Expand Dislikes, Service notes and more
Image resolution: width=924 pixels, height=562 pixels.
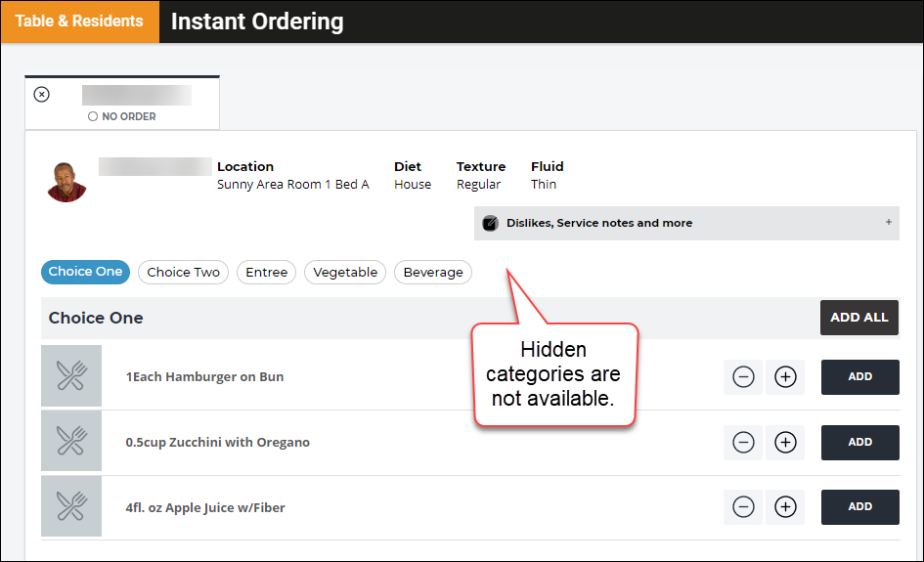[x=686, y=223]
